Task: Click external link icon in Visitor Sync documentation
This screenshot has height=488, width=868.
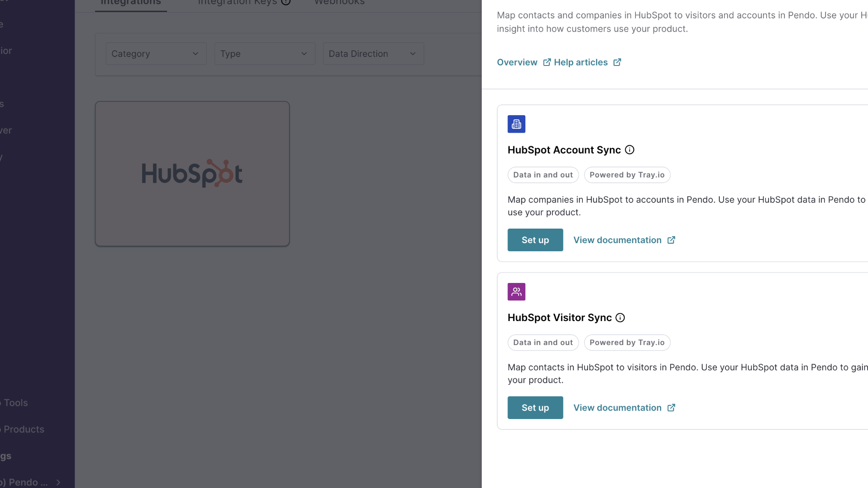Action: click(671, 408)
